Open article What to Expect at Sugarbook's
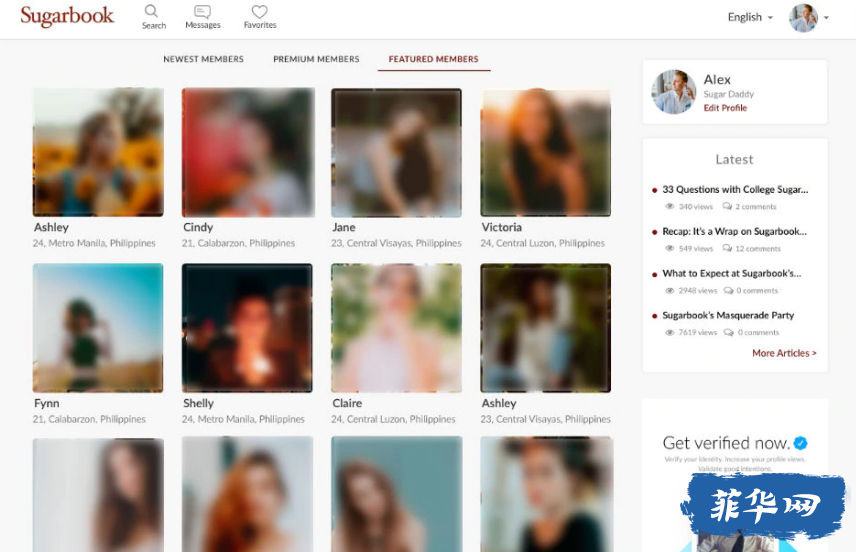856x552 pixels. coord(732,274)
